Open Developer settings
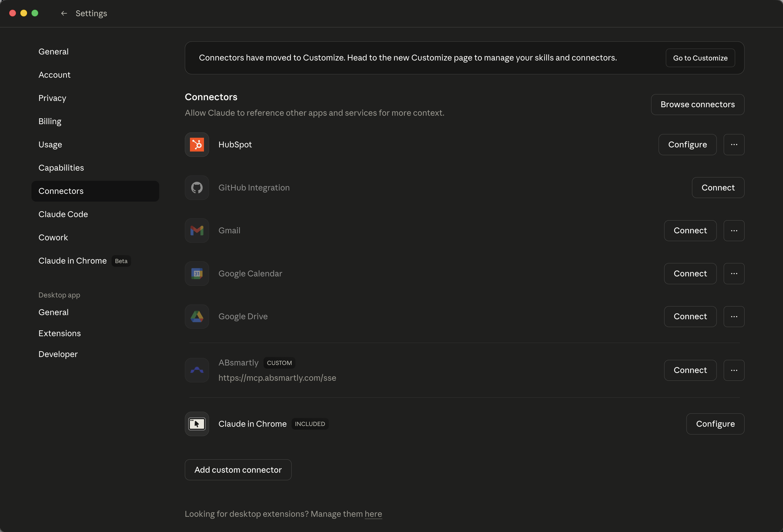This screenshot has height=532, width=783. [x=95, y=354]
